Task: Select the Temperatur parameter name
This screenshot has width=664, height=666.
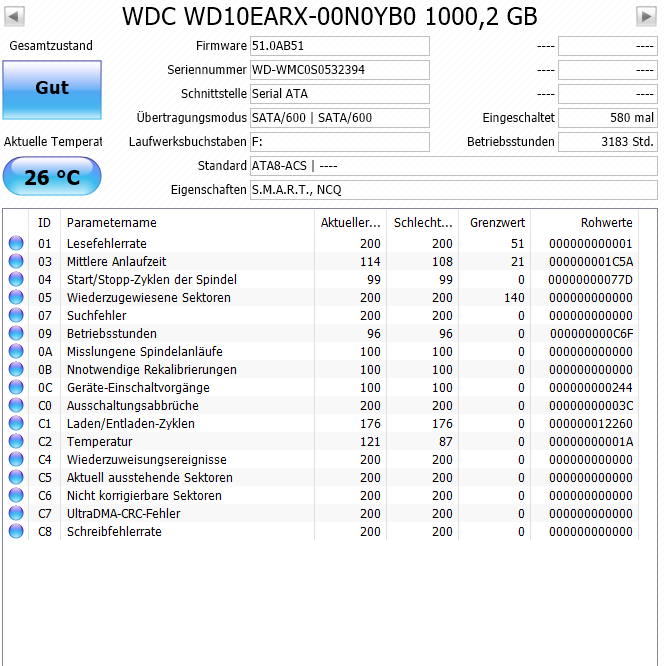Action: pyautogui.click(x=99, y=441)
